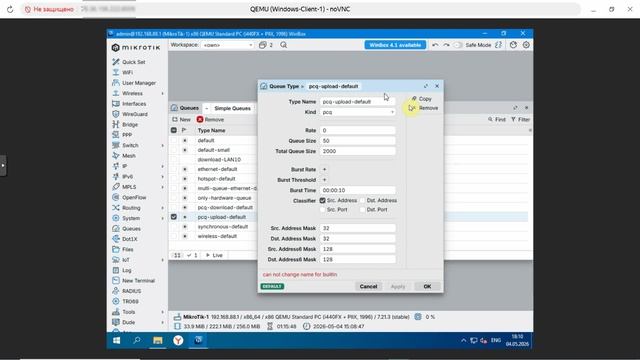Open Windows Start menu

coord(116,340)
